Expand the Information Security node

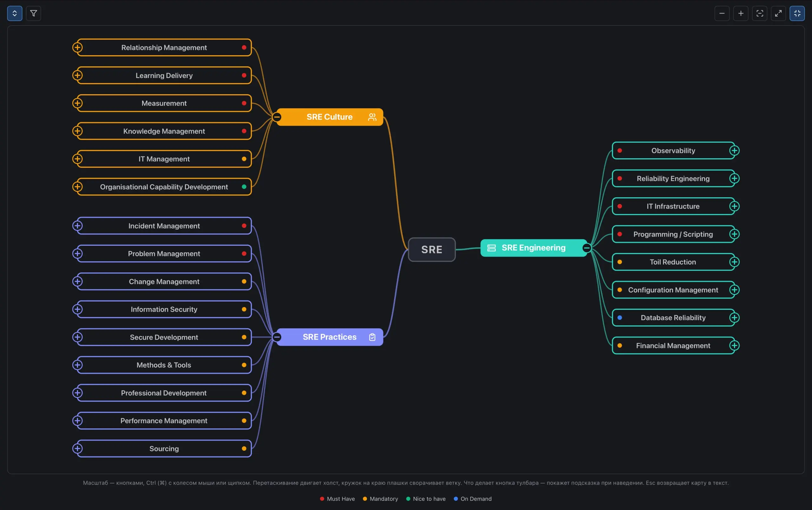(78, 309)
